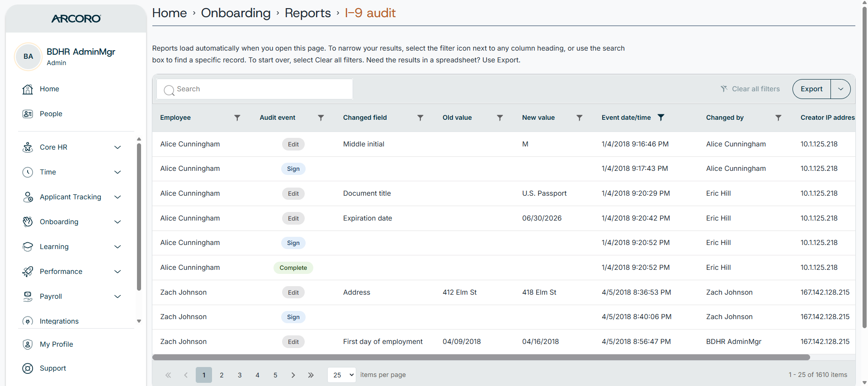Change items per page dropdown
The height and width of the screenshot is (386, 868).
pos(342,375)
